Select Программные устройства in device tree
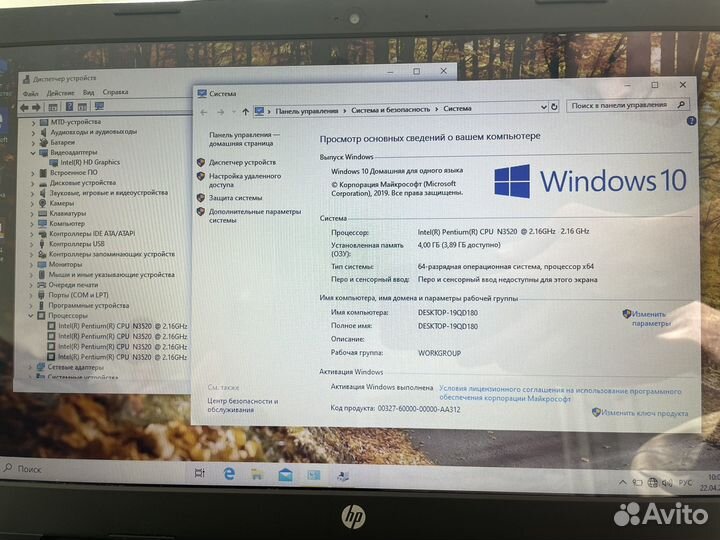720x540 pixels. (x=89, y=305)
